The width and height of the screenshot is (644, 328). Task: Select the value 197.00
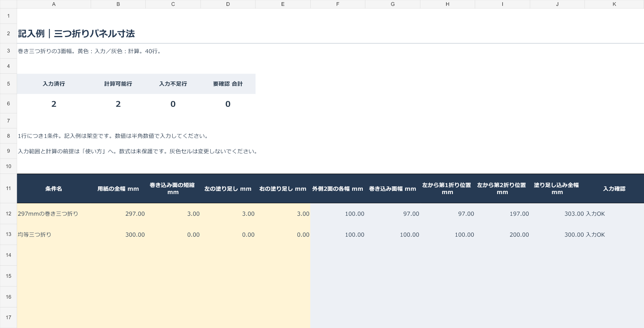pos(502,214)
